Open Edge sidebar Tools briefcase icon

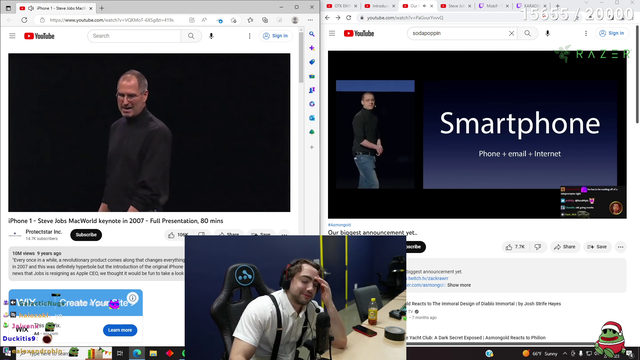[312, 76]
